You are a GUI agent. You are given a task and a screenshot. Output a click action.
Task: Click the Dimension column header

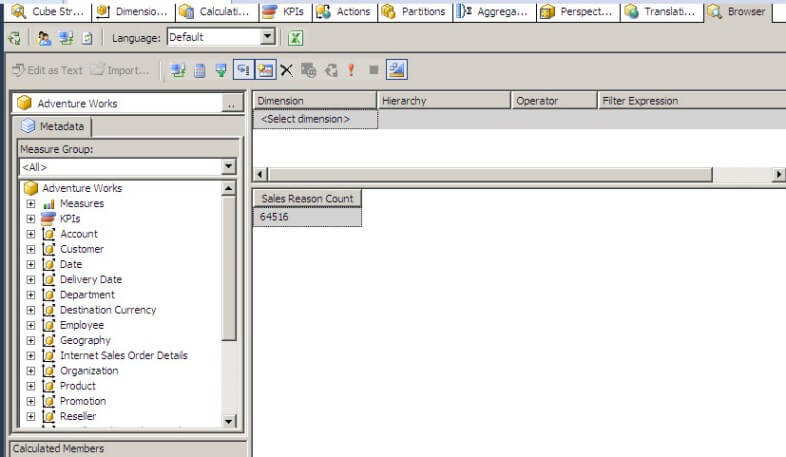pyautogui.click(x=315, y=101)
